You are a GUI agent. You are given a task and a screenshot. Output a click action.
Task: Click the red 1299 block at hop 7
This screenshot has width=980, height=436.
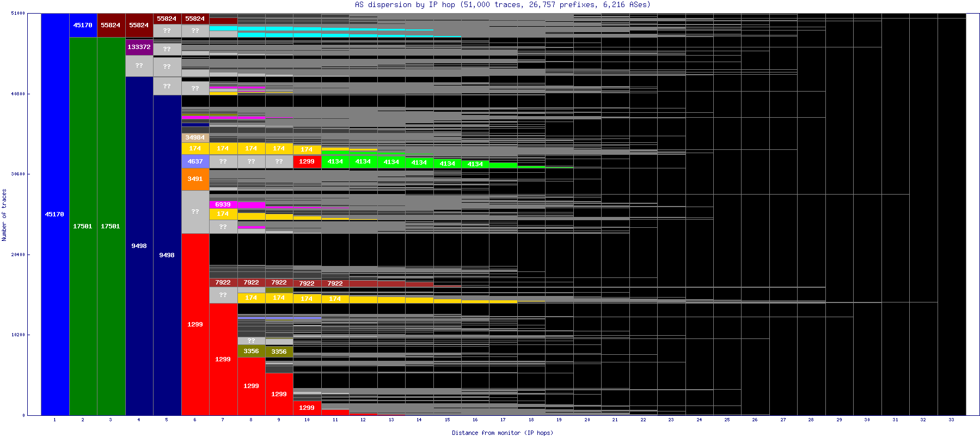point(223,359)
